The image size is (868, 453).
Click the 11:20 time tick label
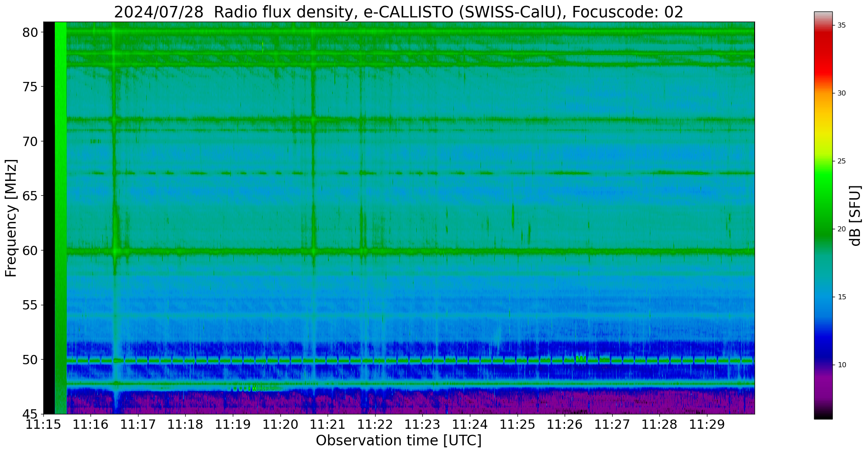280,425
